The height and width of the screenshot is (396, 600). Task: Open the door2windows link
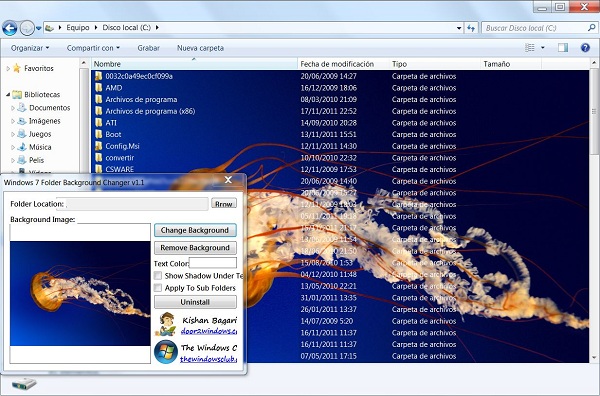(x=209, y=331)
